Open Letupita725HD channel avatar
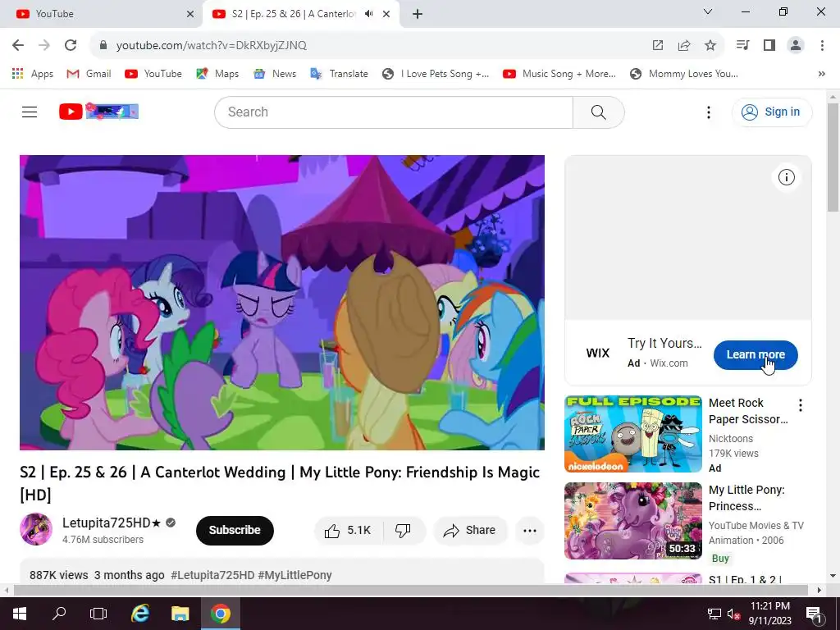840x630 pixels. coord(36,529)
